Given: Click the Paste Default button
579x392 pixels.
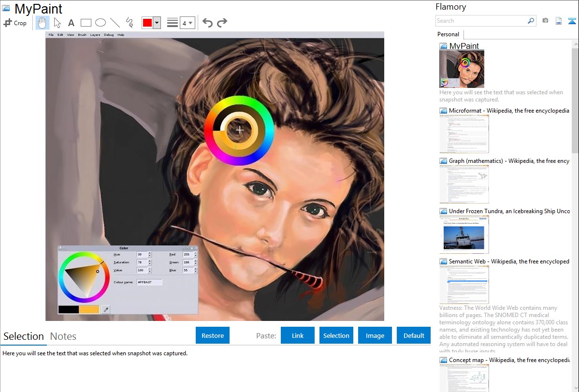Looking at the screenshot, I should [x=414, y=335].
